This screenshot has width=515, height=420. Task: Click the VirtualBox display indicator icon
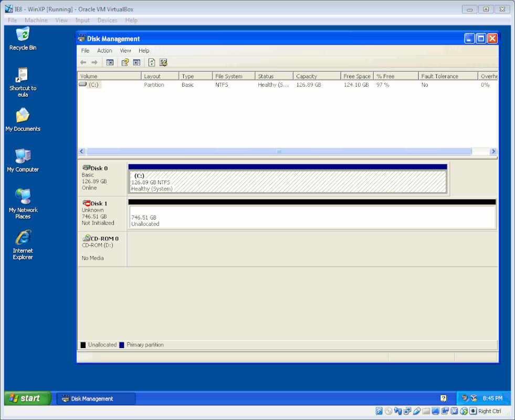[436, 411]
